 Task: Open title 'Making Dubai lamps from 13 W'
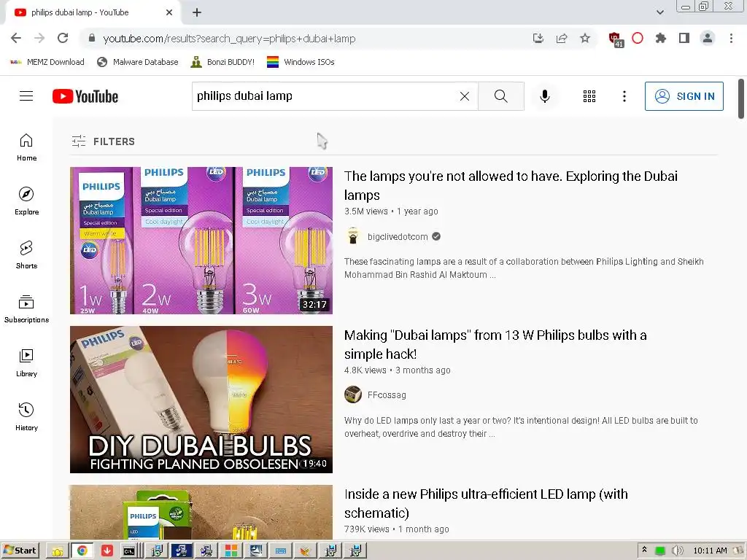click(495, 345)
